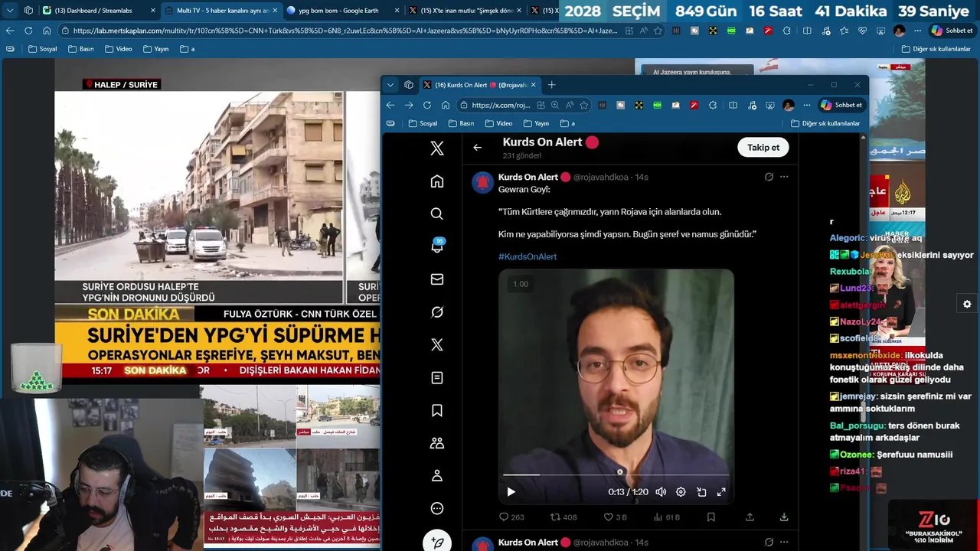Open Video bookmarks folder in the back window
Viewport: 980px width, 551px height.
[x=118, y=49]
